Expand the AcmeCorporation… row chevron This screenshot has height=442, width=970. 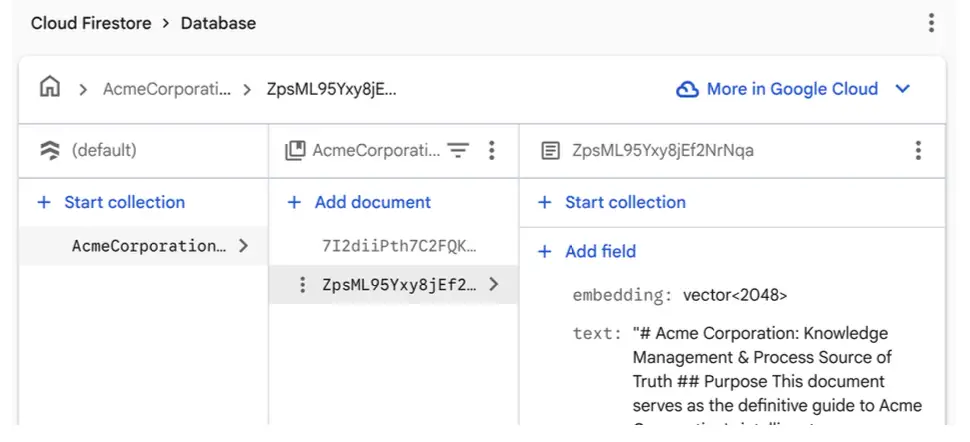(x=243, y=246)
